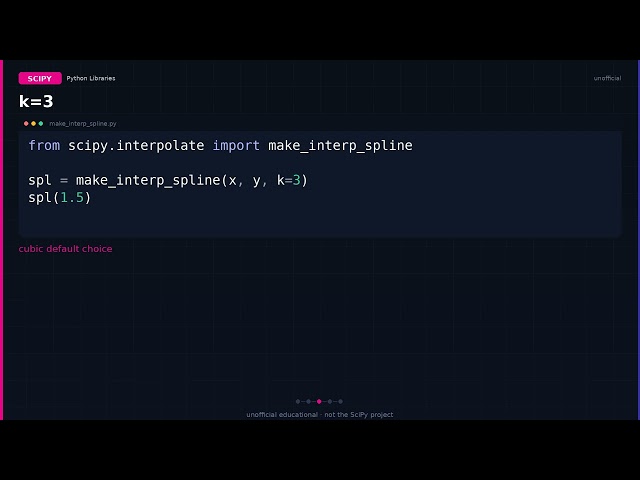Click 'make_interp_spline' in the import line
Viewport: 640px width, 480px height.
coord(340,146)
